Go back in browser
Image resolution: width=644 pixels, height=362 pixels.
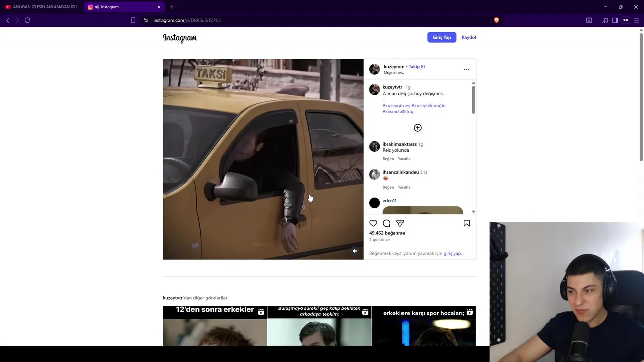[8, 20]
